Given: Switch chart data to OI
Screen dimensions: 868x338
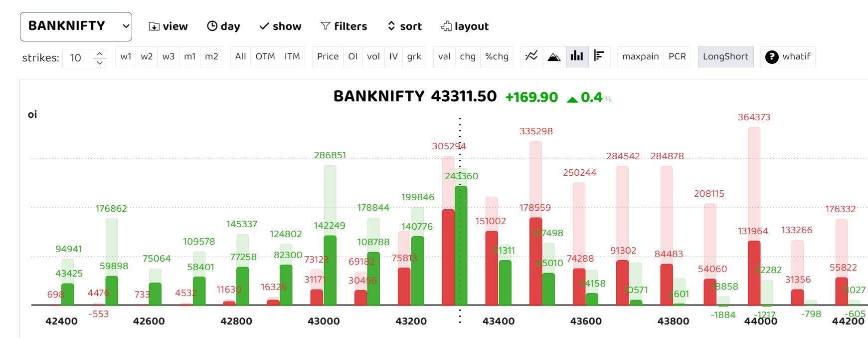Looking at the screenshot, I should [353, 56].
